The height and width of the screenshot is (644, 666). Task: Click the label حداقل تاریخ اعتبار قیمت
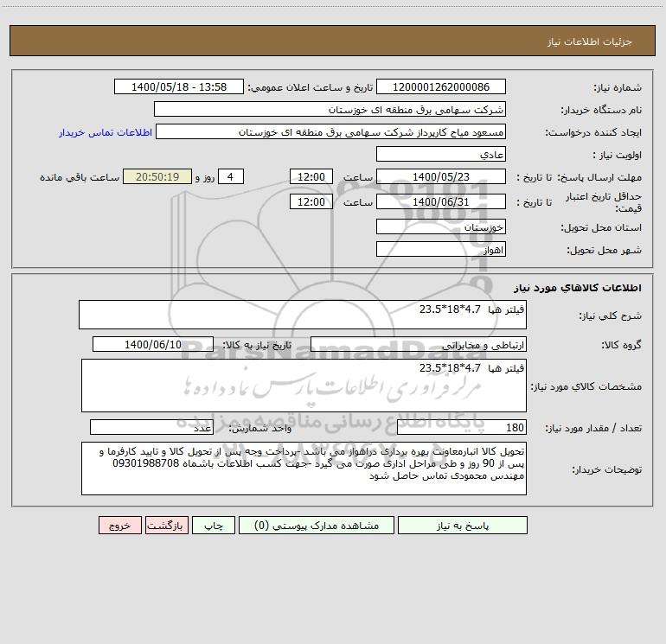tap(603, 202)
